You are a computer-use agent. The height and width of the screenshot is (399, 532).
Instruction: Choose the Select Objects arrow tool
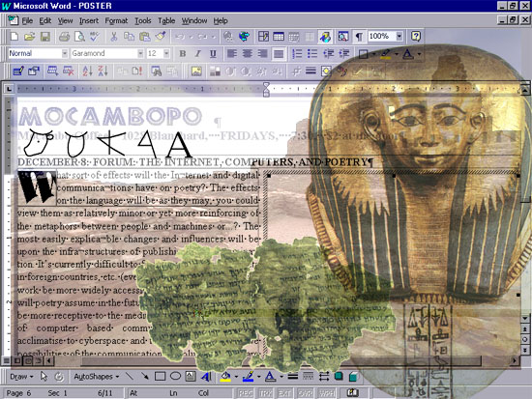click(44, 377)
